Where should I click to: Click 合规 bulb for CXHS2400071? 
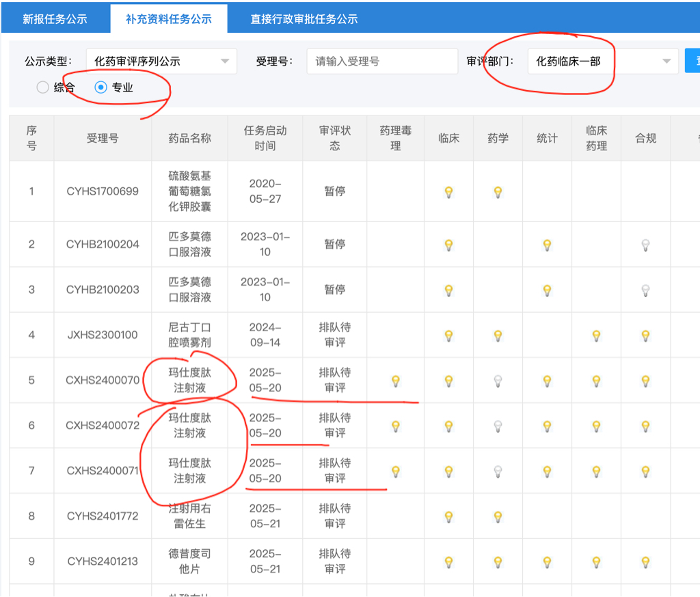tap(645, 471)
